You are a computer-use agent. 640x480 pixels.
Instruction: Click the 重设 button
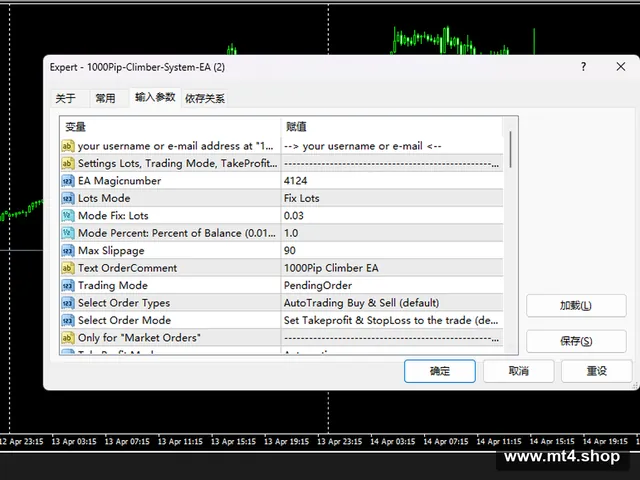[x=597, y=371]
